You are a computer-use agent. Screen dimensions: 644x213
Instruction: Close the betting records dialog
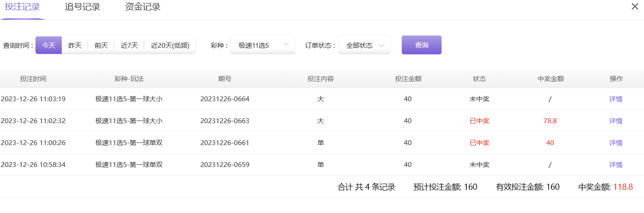635,7
